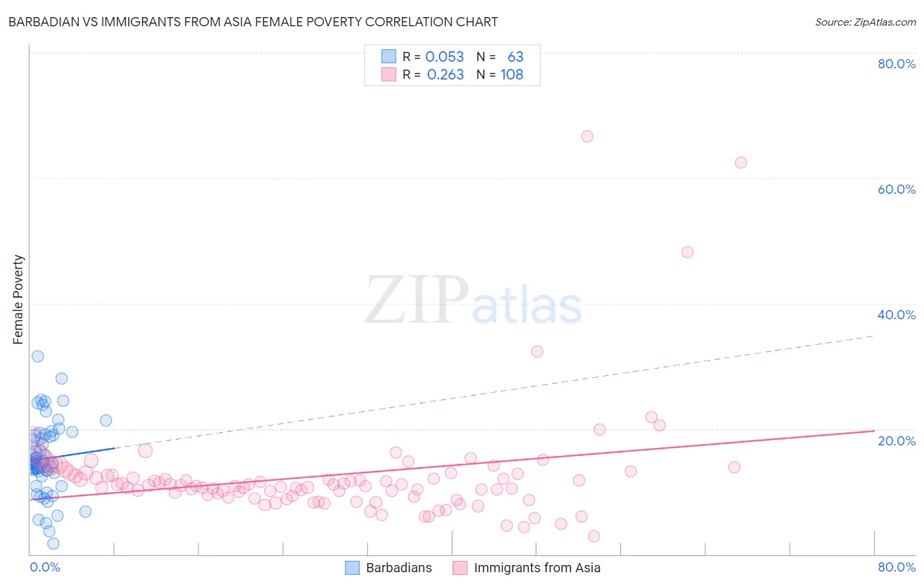The image size is (924, 586).
Task: Select the Immigrants from Asia legend label
Action: point(537,568)
